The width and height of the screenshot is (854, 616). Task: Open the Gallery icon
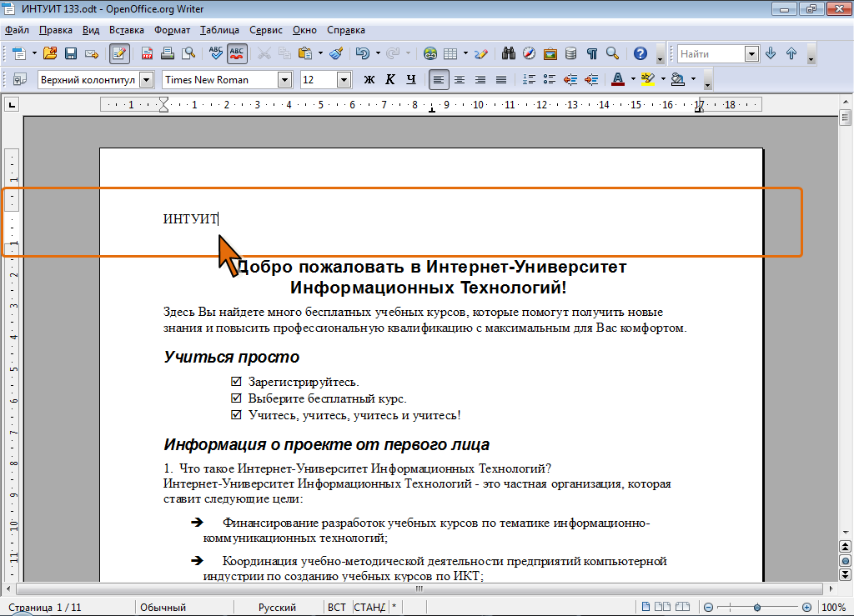coord(550,53)
